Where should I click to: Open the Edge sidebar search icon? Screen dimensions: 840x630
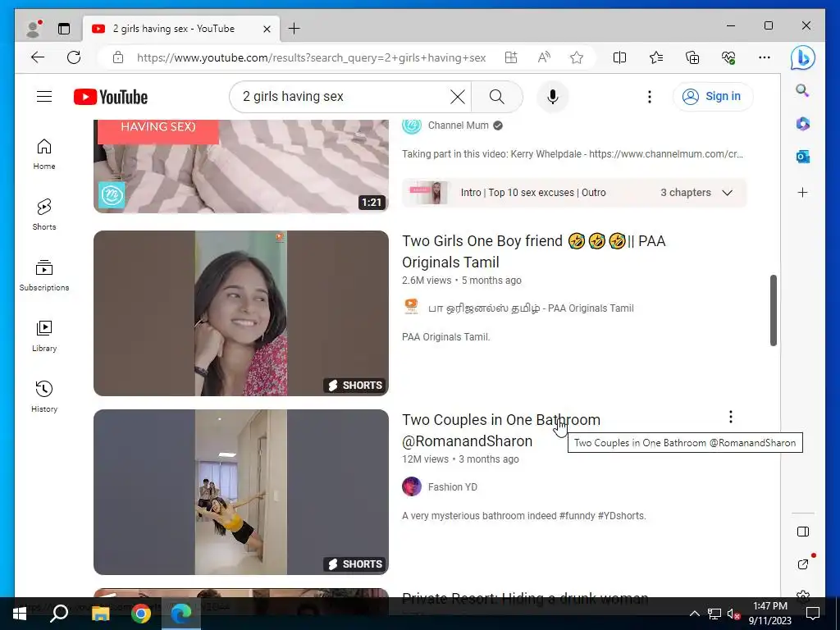pos(802,90)
